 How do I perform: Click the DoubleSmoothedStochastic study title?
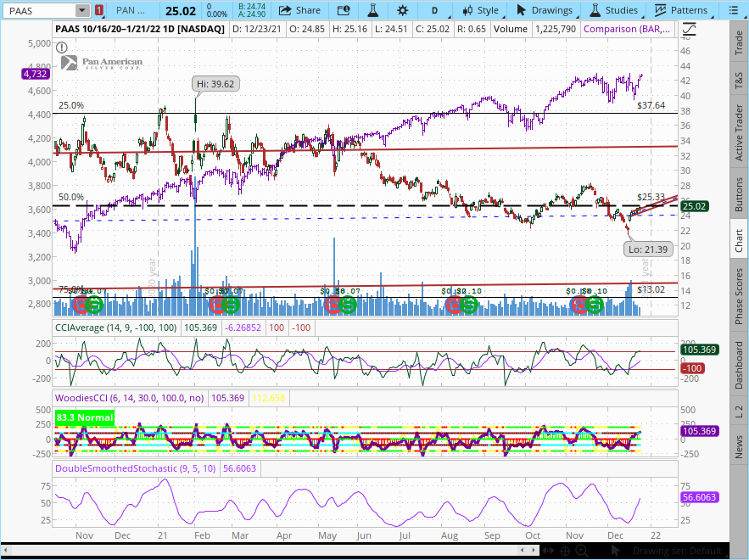point(135,468)
